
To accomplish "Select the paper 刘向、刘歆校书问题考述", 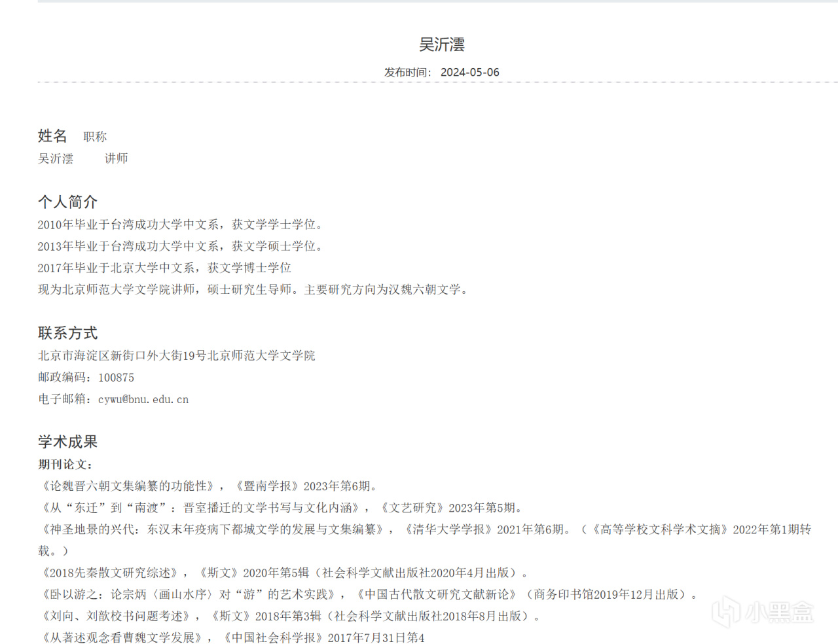I will click(x=289, y=616).
